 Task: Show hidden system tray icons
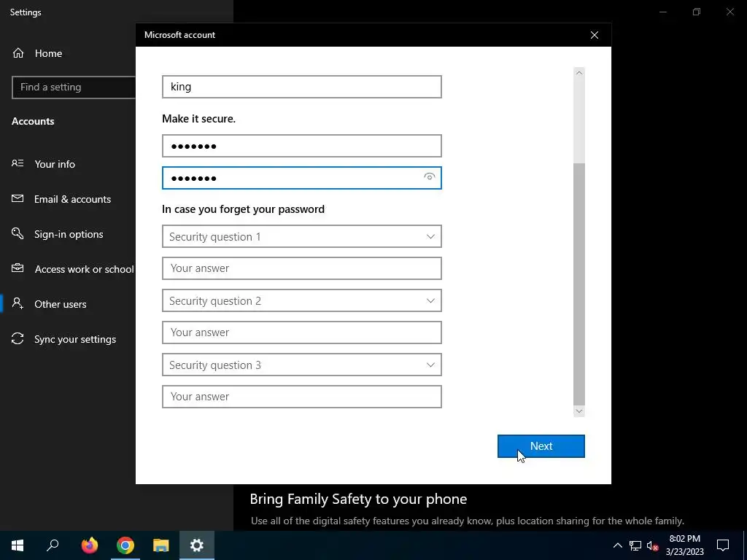coord(617,545)
